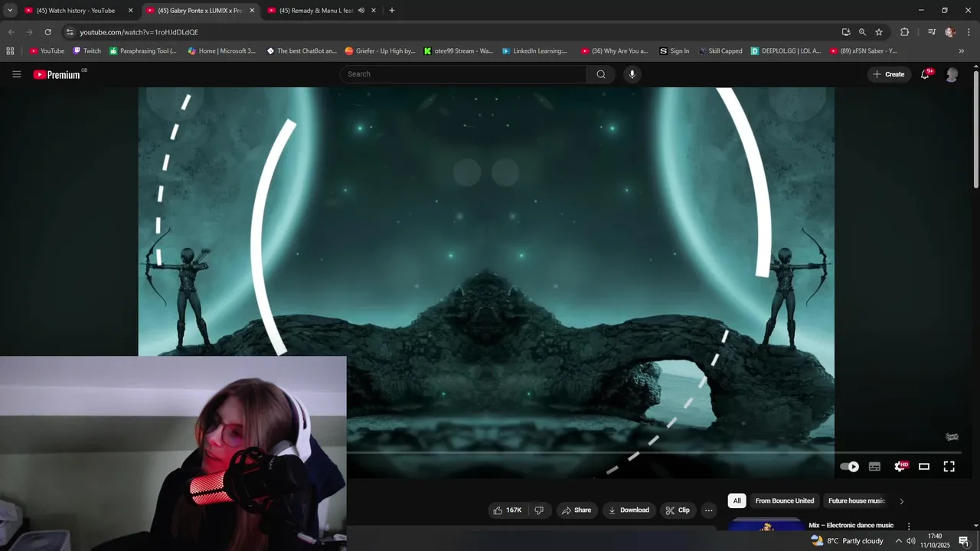Viewport: 980px width, 551px height.
Task: Open YouTube notifications bell
Action: coord(925,74)
